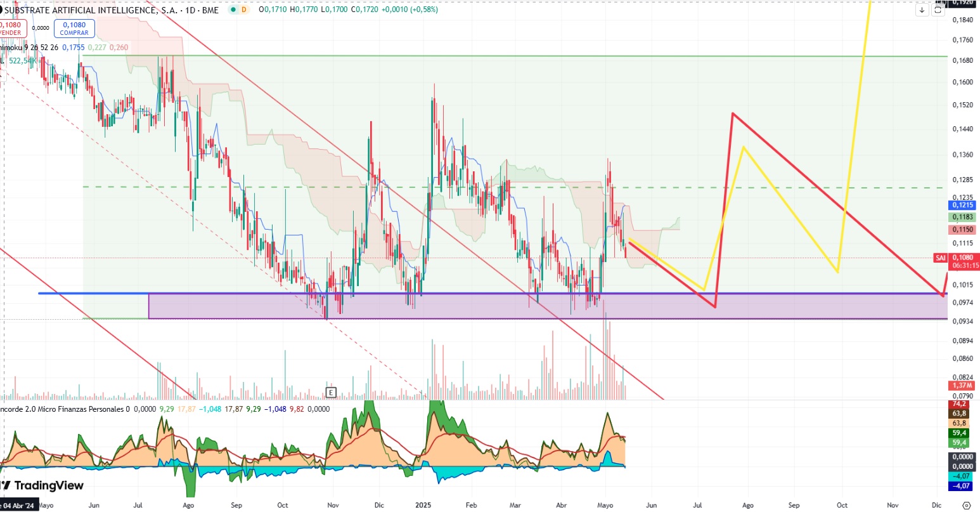Viewport: 980px width, 512px height.
Task: Click the 74,2 Koncorde scale label
Action: point(959,404)
